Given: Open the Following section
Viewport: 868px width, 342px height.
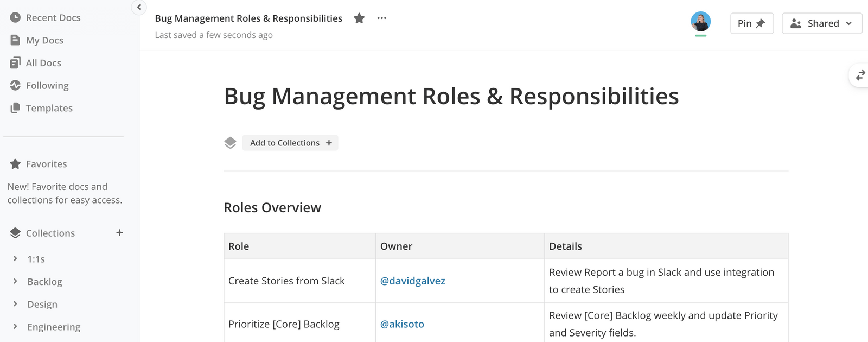Looking at the screenshot, I should 47,86.
